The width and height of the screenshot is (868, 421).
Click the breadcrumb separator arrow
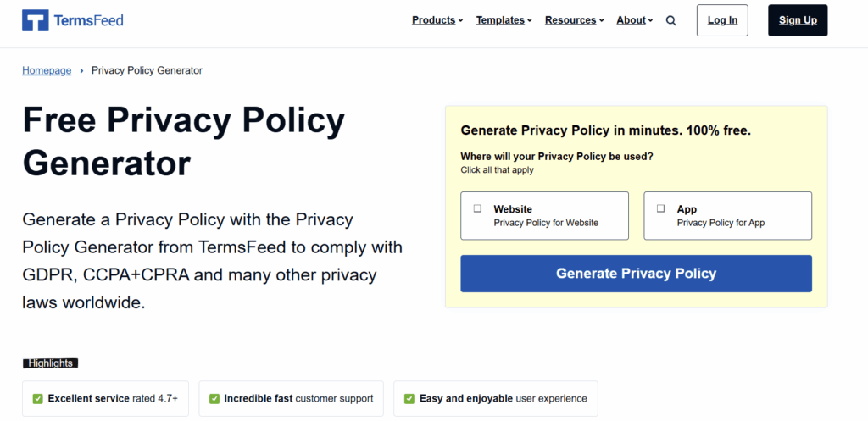pos(81,70)
